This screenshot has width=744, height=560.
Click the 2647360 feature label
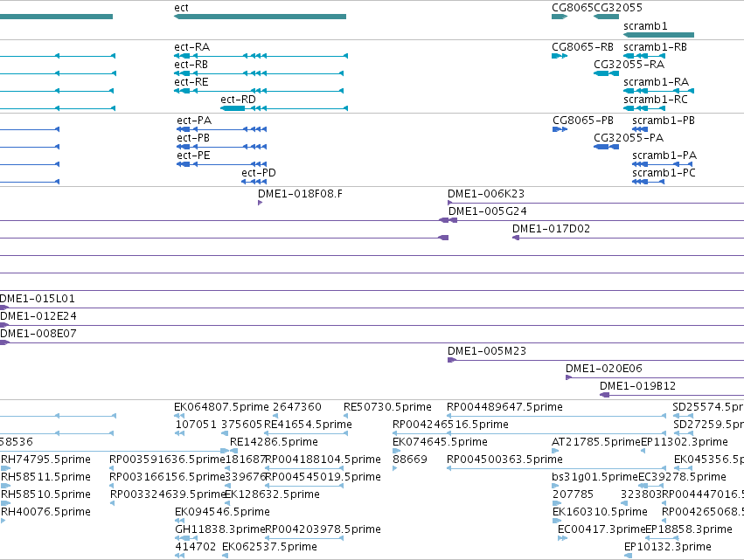pos(297,407)
